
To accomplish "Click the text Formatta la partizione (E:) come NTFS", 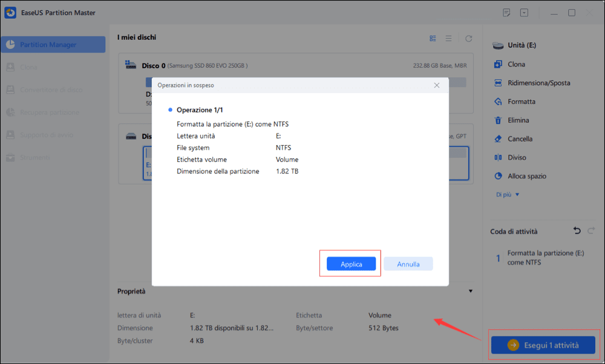I will [x=233, y=124].
